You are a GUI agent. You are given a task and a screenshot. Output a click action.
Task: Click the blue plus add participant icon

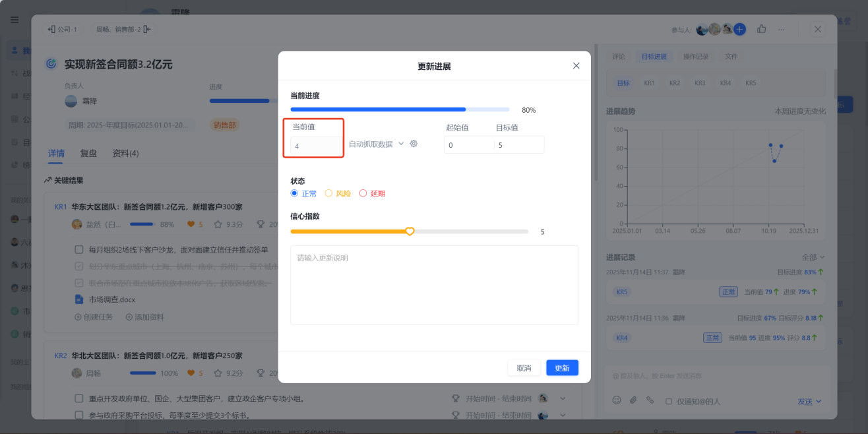[739, 29]
